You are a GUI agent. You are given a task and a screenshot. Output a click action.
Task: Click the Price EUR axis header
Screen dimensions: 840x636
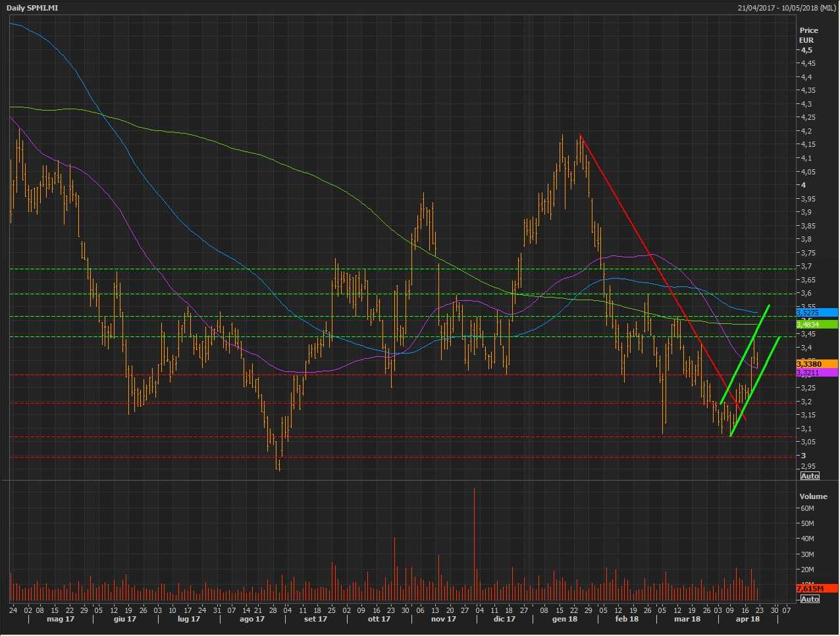click(x=808, y=35)
